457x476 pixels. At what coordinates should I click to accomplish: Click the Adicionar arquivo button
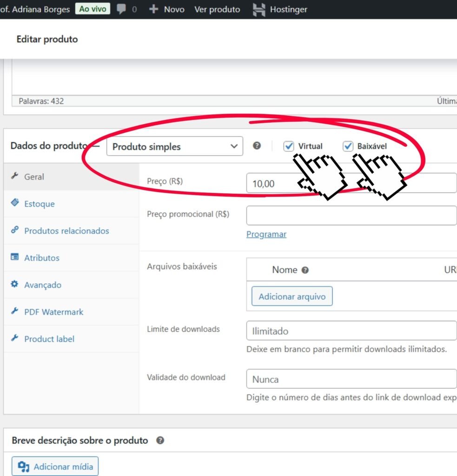coord(292,296)
